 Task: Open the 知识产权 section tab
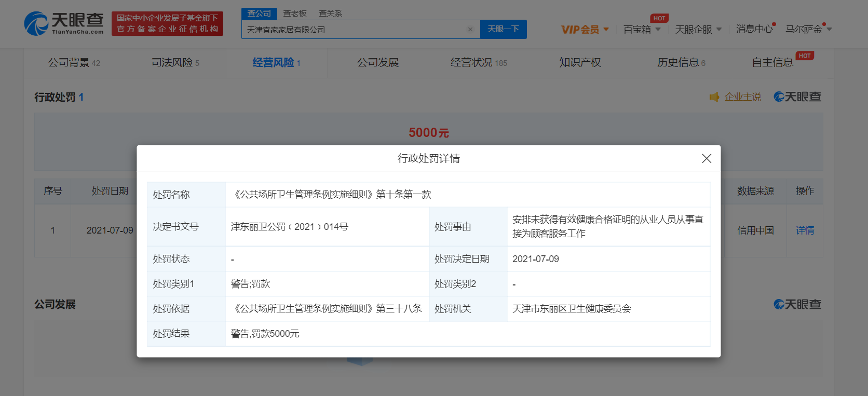[580, 63]
